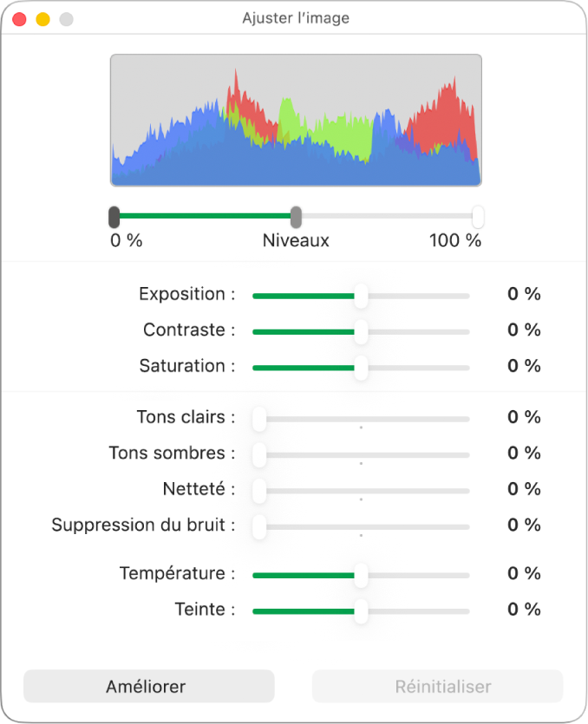
Task: Select the Tons clairs slider handle
Action: pyautogui.click(x=258, y=418)
